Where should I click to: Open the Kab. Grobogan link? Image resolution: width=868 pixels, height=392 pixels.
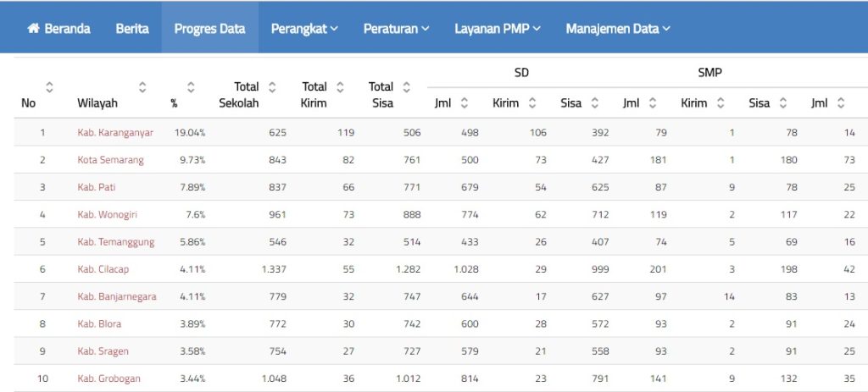pos(108,378)
